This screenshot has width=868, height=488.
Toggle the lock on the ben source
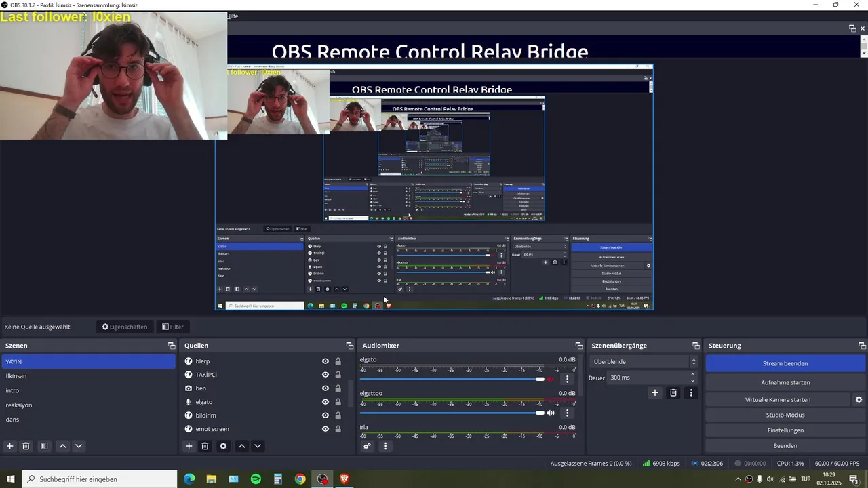click(x=338, y=388)
